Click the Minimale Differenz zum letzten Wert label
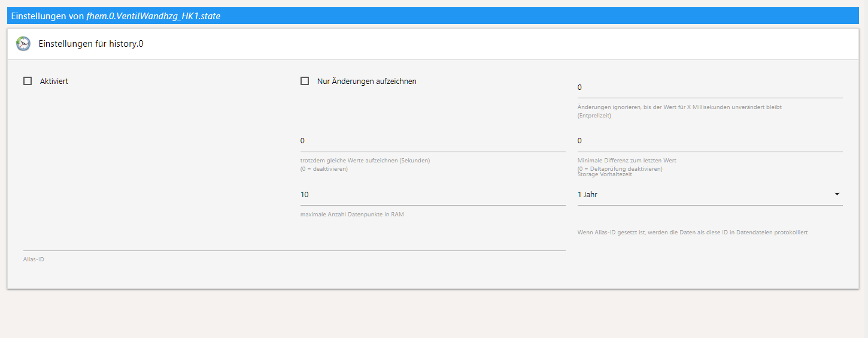This screenshot has width=868, height=338. (x=627, y=161)
